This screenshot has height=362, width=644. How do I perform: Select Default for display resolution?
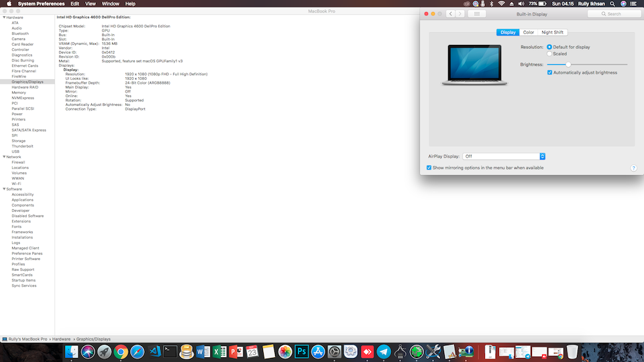[x=549, y=47]
